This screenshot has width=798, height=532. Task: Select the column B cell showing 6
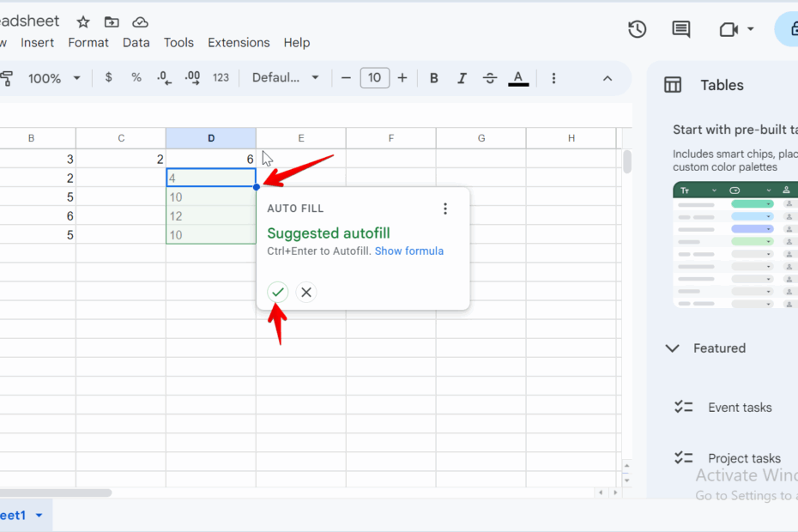pyautogui.click(x=38, y=216)
